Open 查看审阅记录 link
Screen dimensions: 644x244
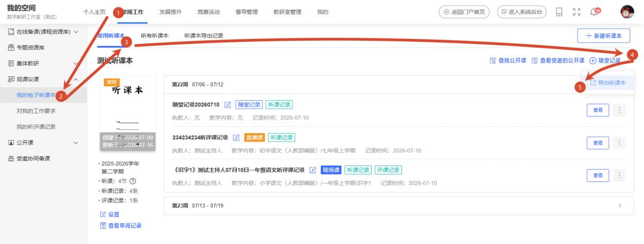pos(121,226)
